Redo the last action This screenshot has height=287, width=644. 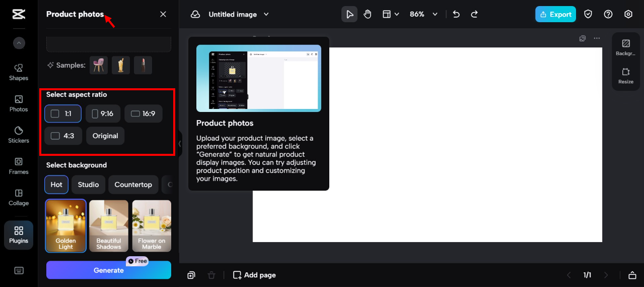click(474, 14)
